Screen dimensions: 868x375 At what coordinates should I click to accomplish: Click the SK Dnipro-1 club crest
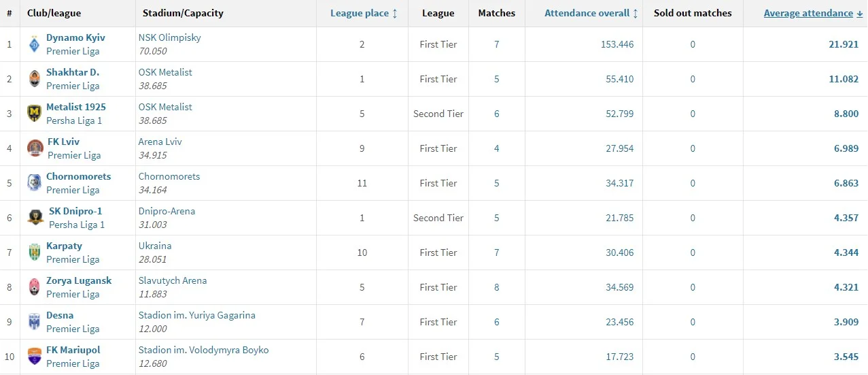pyautogui.click(x=35, y=218)
